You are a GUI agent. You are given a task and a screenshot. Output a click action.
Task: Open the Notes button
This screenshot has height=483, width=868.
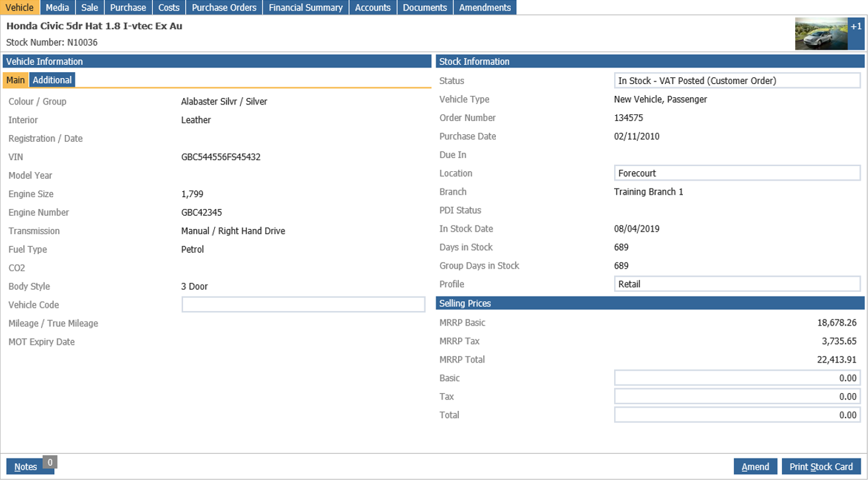pos(26,466)
